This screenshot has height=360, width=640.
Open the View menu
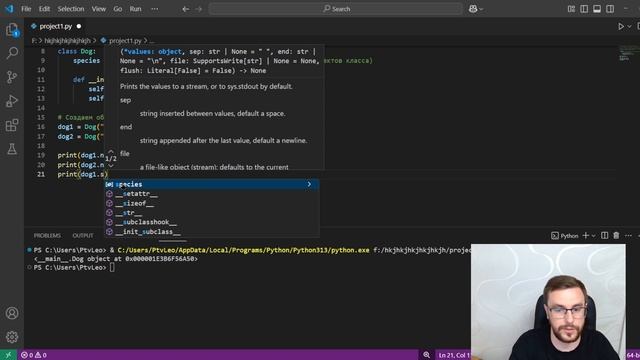[x=98, y=9]
